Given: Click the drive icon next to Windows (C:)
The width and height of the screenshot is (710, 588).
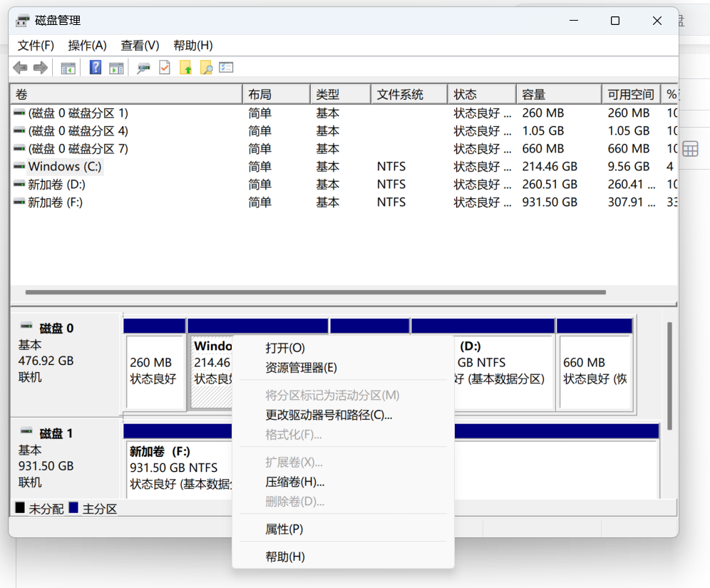Looking at the screenshot, I should (19, 166).
